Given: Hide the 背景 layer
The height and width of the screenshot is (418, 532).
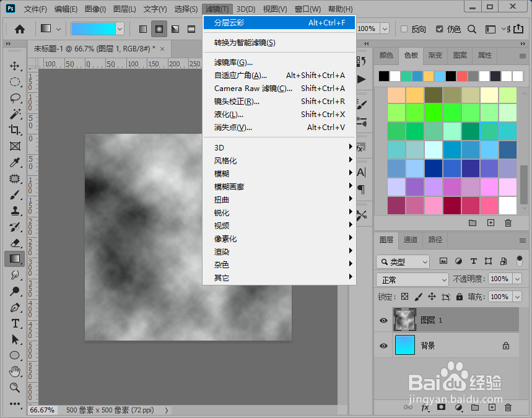Looking at the screenshot, I should [383, 346].
